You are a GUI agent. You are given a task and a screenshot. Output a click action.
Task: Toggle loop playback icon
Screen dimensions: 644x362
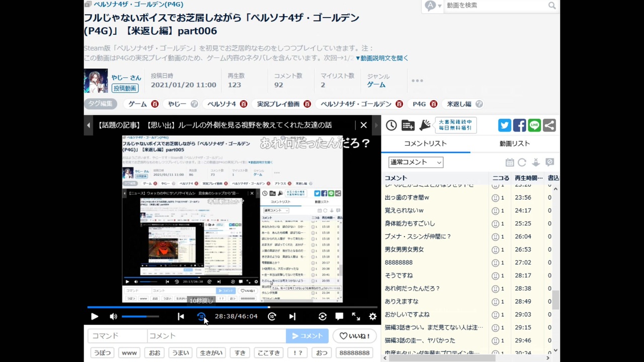323,316
